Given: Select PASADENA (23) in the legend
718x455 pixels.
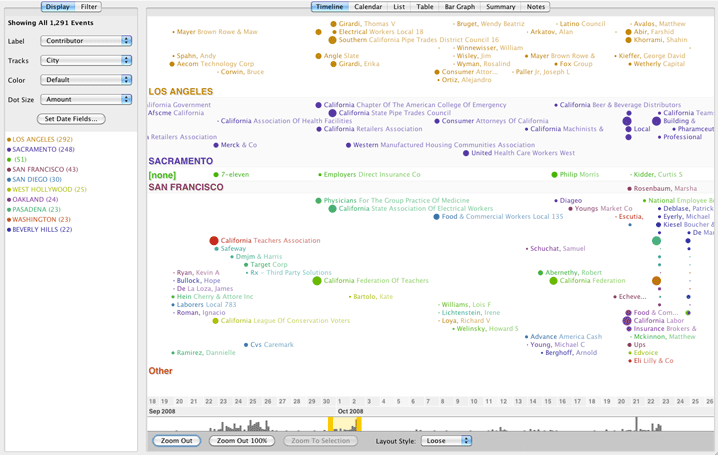Looking at the screenshot, I should point(36,210).
